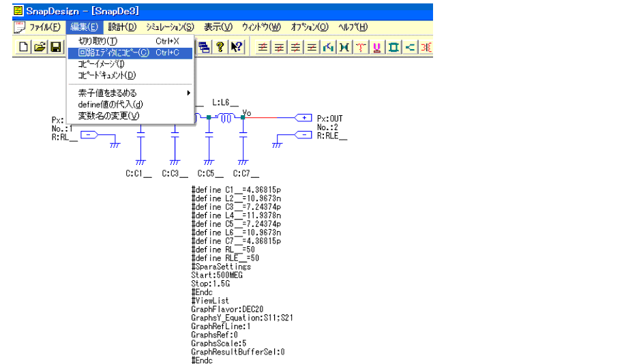
Task: Click the red transformer icon at toolbar end
Action: tap(426, 47)
